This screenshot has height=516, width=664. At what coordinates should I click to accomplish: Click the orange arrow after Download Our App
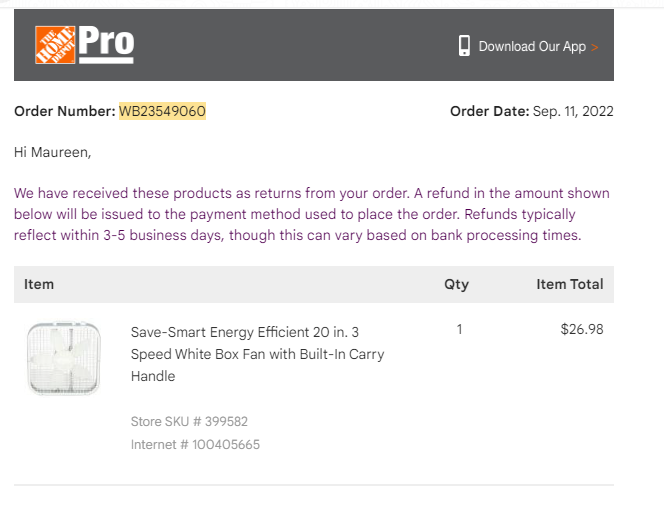point(595,47)
